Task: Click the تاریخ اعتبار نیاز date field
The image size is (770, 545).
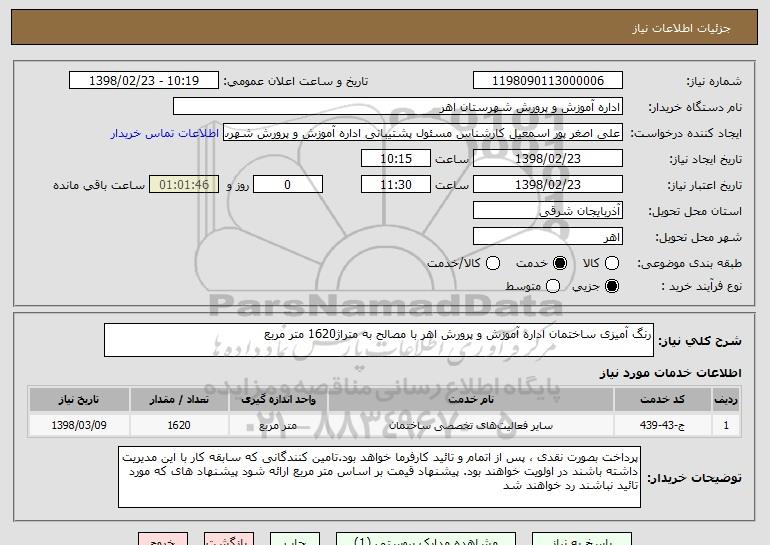Action: tap(548, 185)
